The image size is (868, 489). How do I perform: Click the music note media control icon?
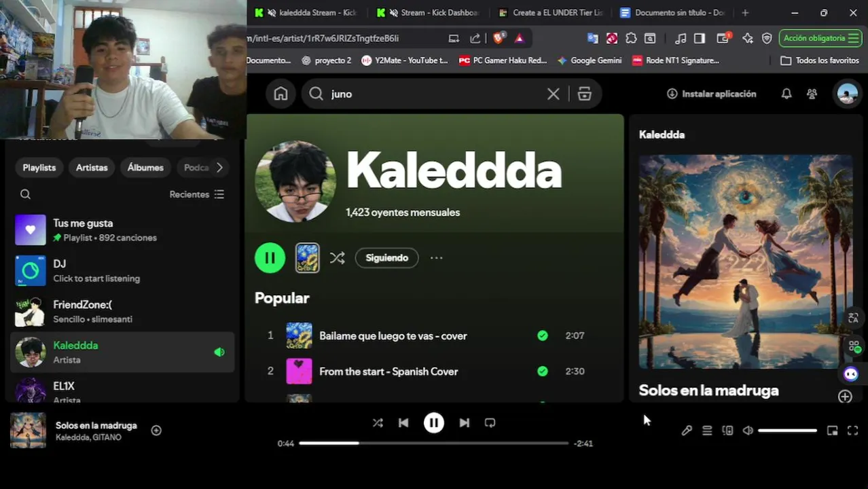pyautogui.click(x=680, y=38)
